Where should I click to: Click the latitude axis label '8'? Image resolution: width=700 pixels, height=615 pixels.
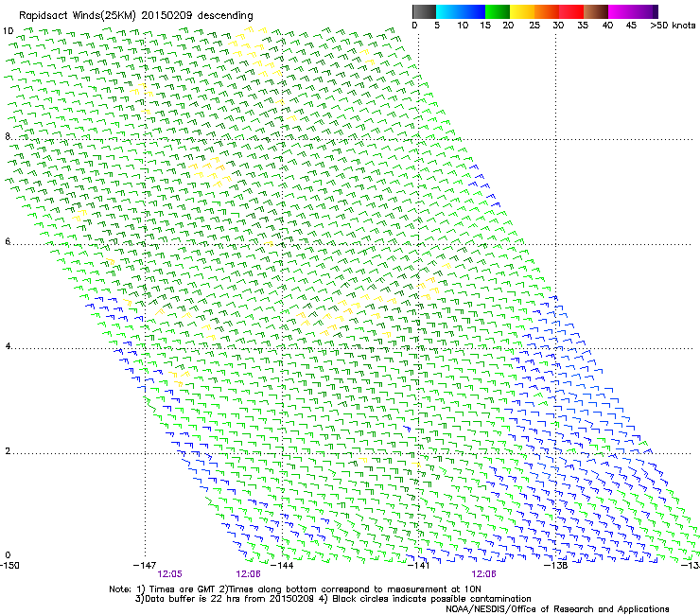pyautogui.click(x=8, y=136)
